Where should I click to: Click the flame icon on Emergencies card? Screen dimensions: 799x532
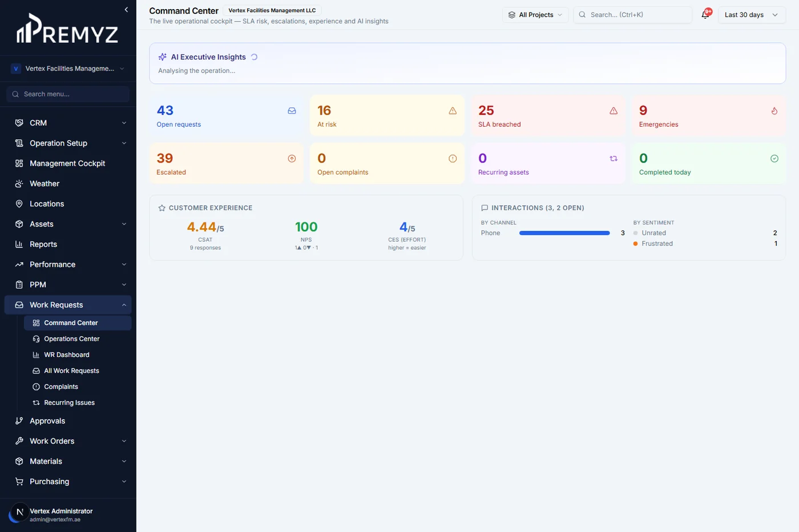point(774,111)
